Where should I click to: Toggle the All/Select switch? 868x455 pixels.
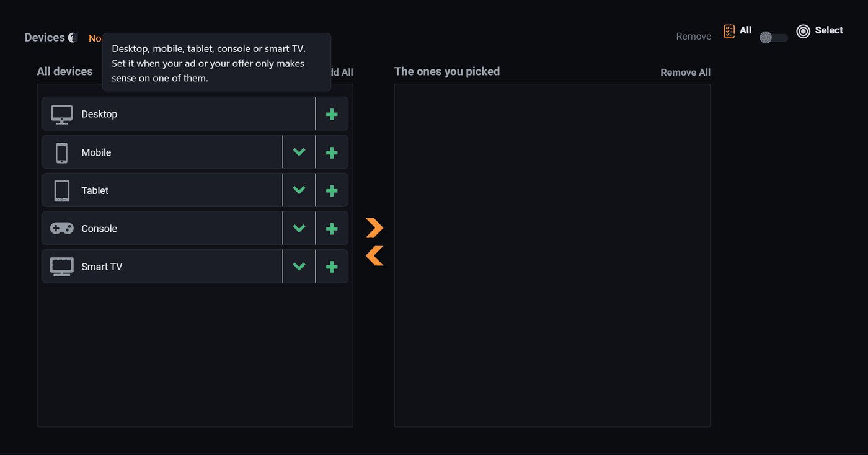774,38
